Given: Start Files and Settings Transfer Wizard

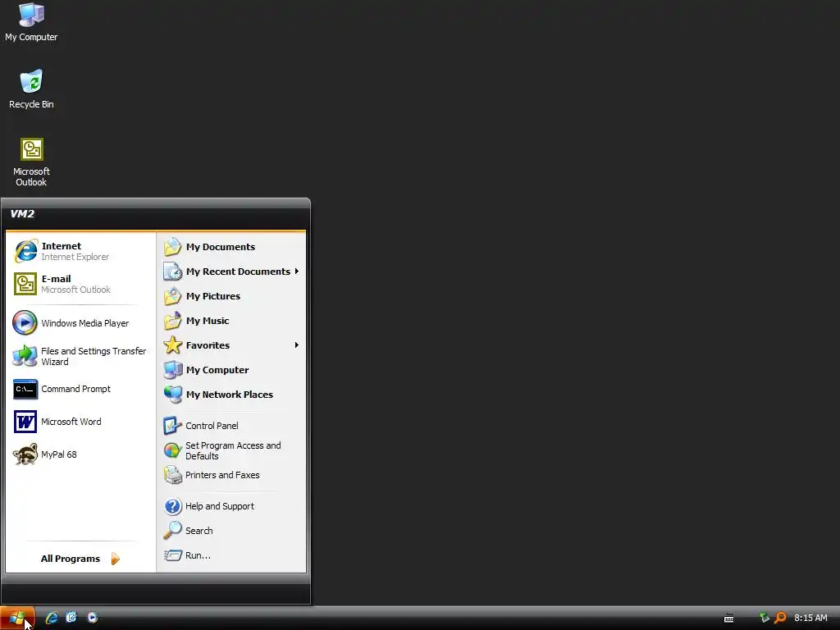Looking at the screenshot, I should [80, 356].
